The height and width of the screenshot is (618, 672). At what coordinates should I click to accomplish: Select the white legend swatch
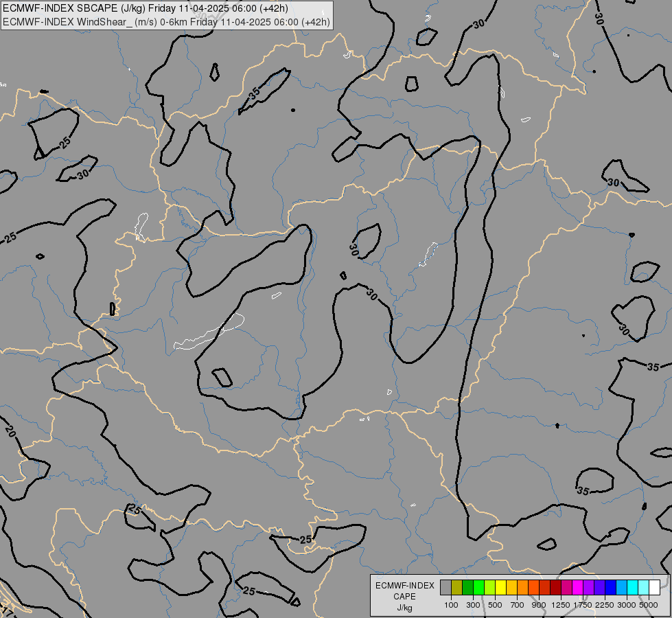(654, 588)
